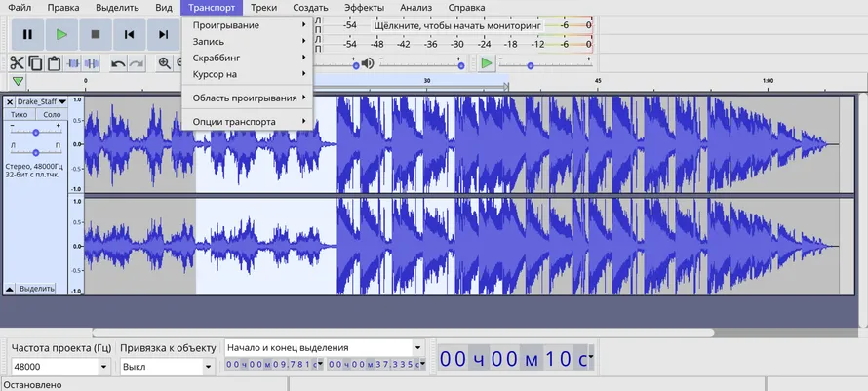Start playback with the green Play button
Screen dimensions: 868x391
(61, 35)
